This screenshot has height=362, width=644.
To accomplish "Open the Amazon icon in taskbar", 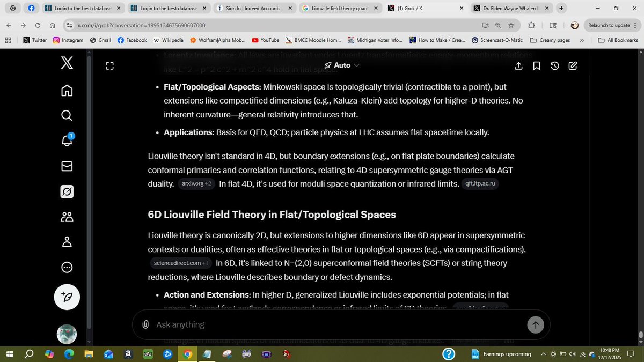I will [x=128, y=354].
